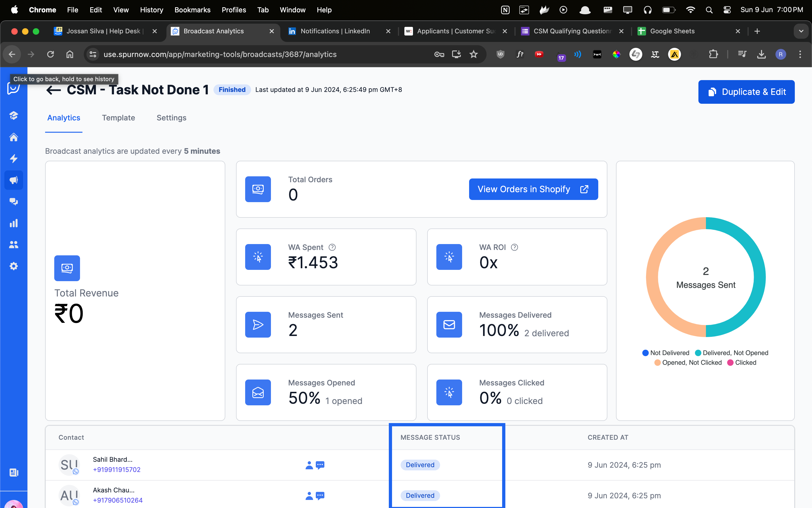This screenshot has width=812, height=508.
Task: Open the password key icon in address bar
Action: click(439, 54)
